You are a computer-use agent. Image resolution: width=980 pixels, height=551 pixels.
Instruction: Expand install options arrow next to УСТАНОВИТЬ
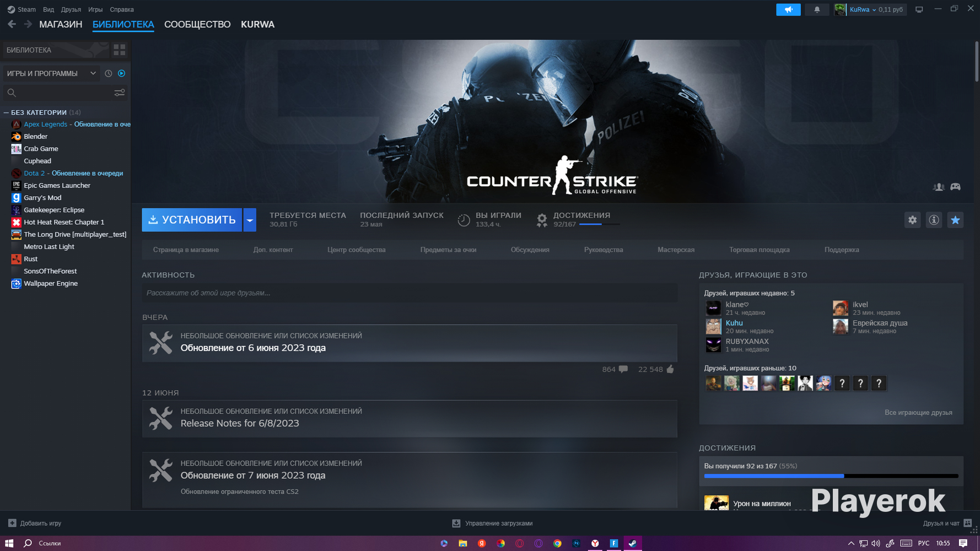(250, 220)
